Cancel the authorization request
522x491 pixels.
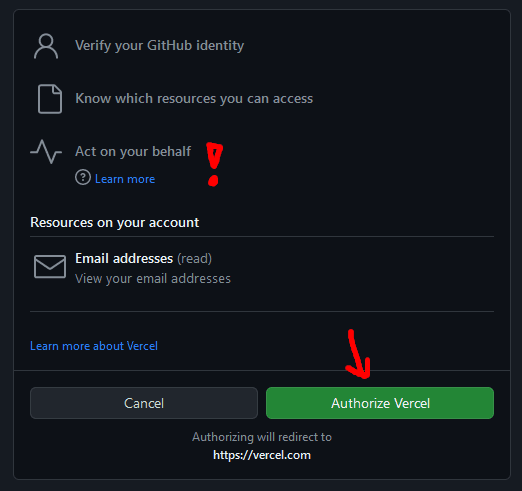click(144, 403)
